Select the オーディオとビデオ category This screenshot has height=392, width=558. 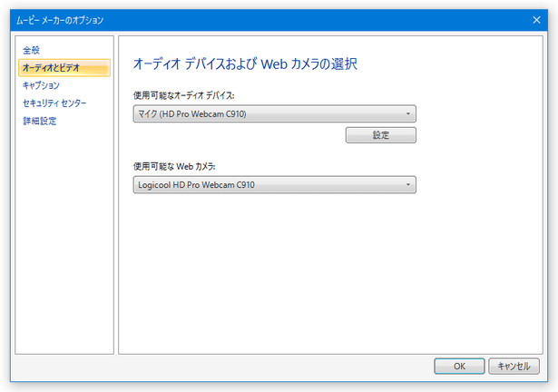[64, 68]
